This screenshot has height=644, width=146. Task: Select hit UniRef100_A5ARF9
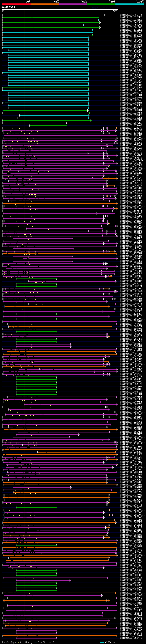pos(131,115)
